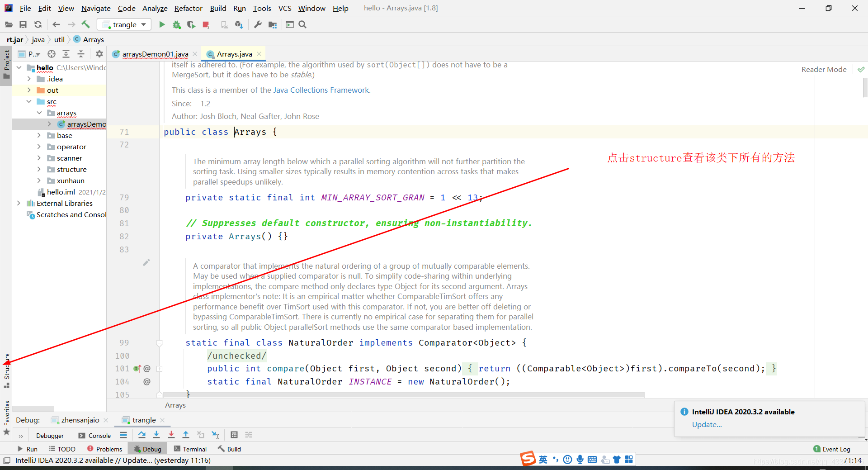The image size is (868, 470).
Task: Click the SDK download box icon
Action: click(239, 24)
